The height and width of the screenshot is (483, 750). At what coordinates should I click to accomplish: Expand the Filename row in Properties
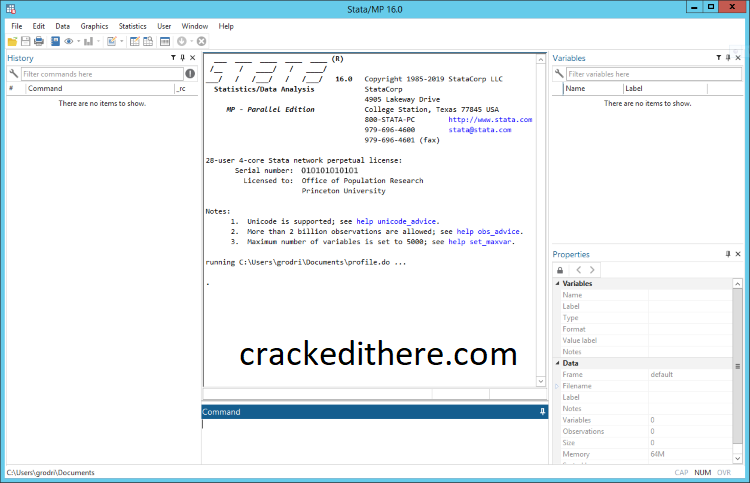coord(557,386)
